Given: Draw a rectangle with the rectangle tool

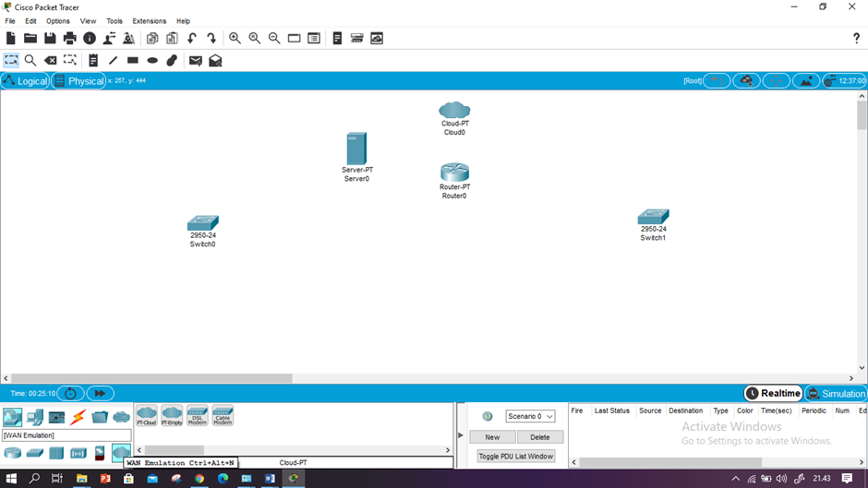Looking at the screenshot, I should 133,60.
